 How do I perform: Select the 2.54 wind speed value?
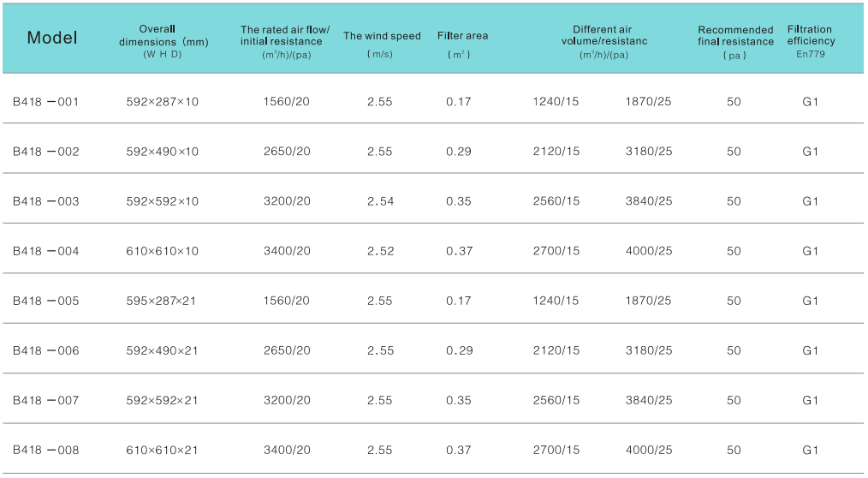[379, 201]
